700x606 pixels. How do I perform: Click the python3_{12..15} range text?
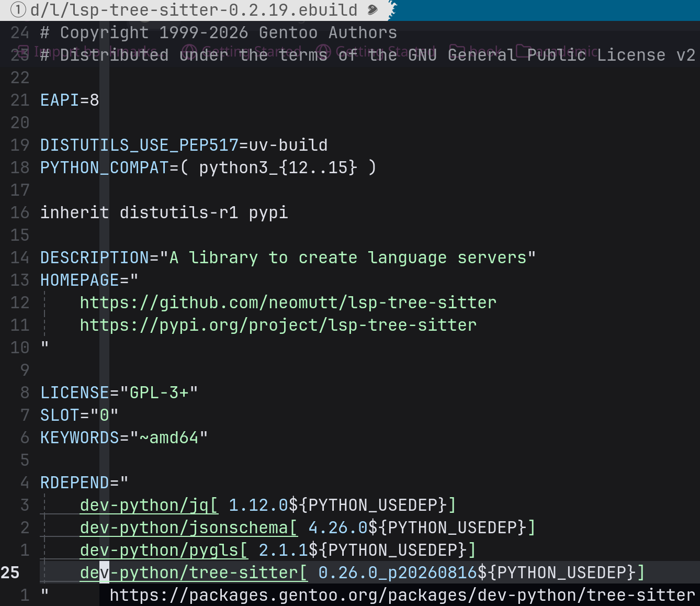(278, 167)
